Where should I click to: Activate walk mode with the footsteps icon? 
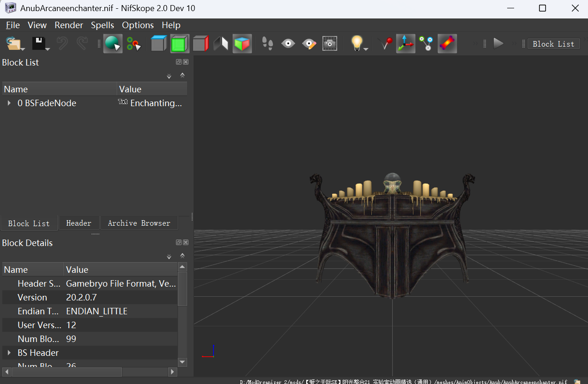click(x=267, y=43)
